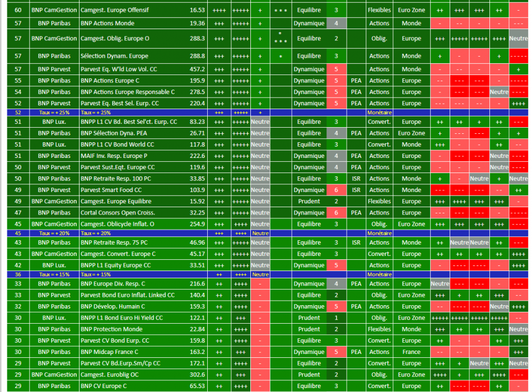The height and width of the screenshot is (392, 532).
Task: Click France zone in BNP Midcap France row
Action: click(x=412, y=352)
